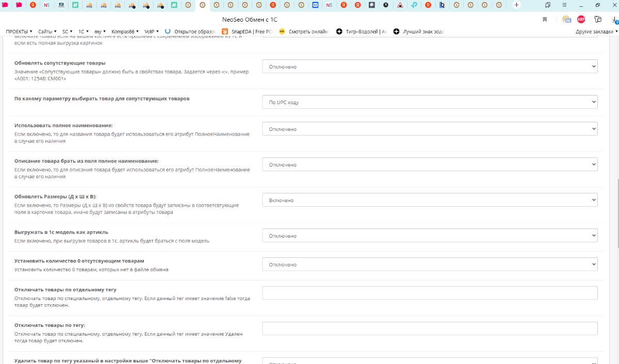Screen dimensions: 619x364
Task: Click the Отключать товары по отдельному тегу field
Action: tap(430, 293)
